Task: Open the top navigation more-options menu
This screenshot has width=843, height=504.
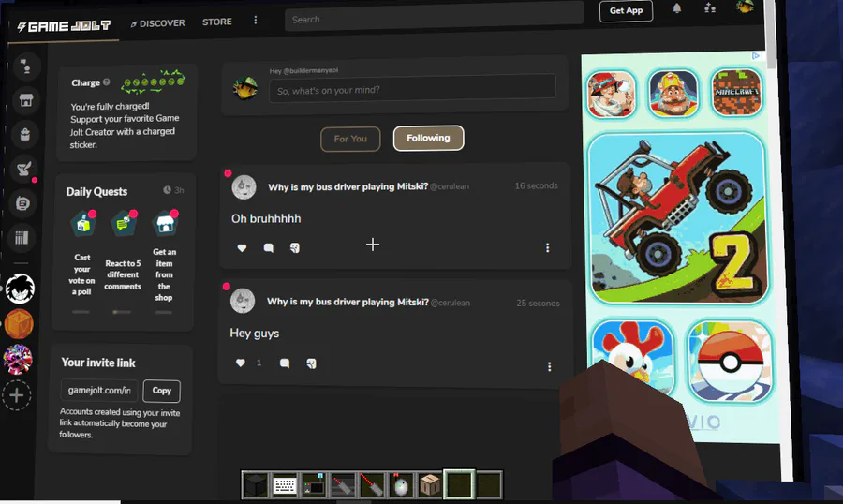Action: (256, 20)
